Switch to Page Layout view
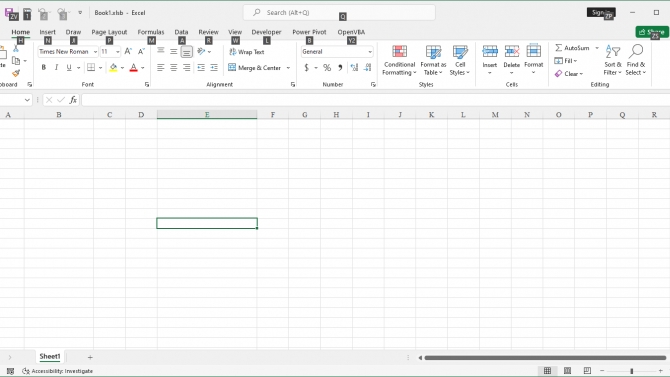670x377 pixels. click(567, 371)
